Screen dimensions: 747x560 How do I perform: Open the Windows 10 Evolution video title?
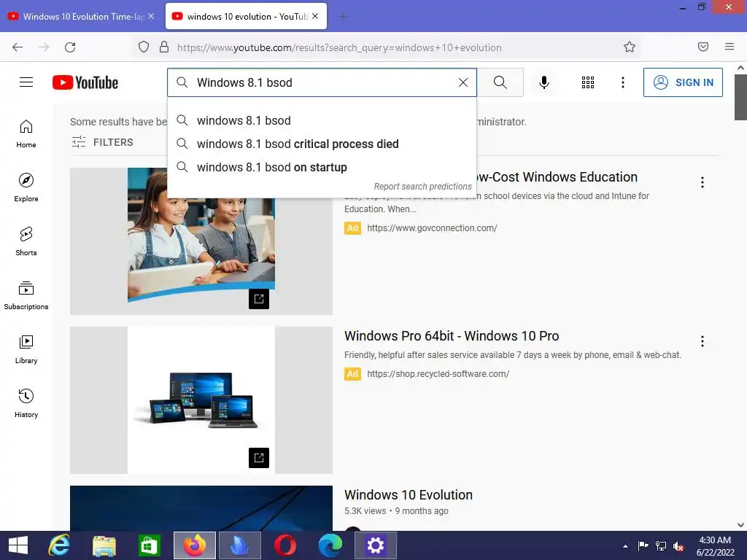click(409, 495)
